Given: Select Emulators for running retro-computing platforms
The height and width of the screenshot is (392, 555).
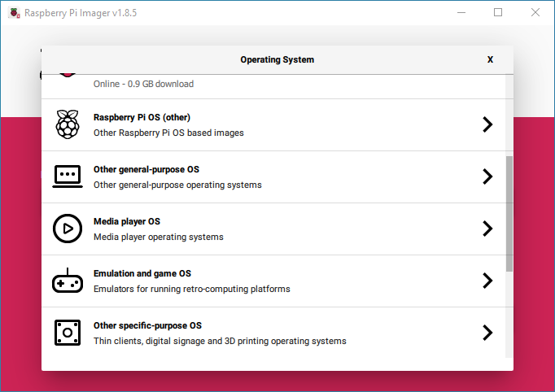Looking at the screenshot, I should pos(191,289).
